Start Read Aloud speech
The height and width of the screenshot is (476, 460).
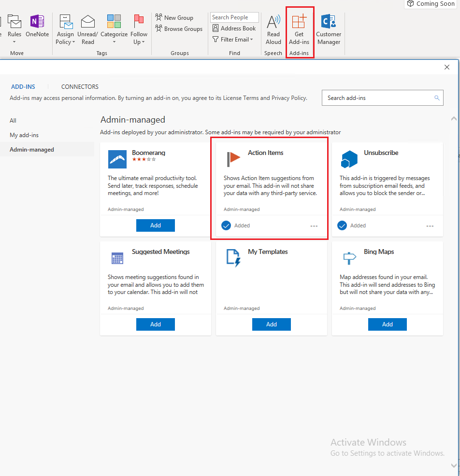coord(273,29)
